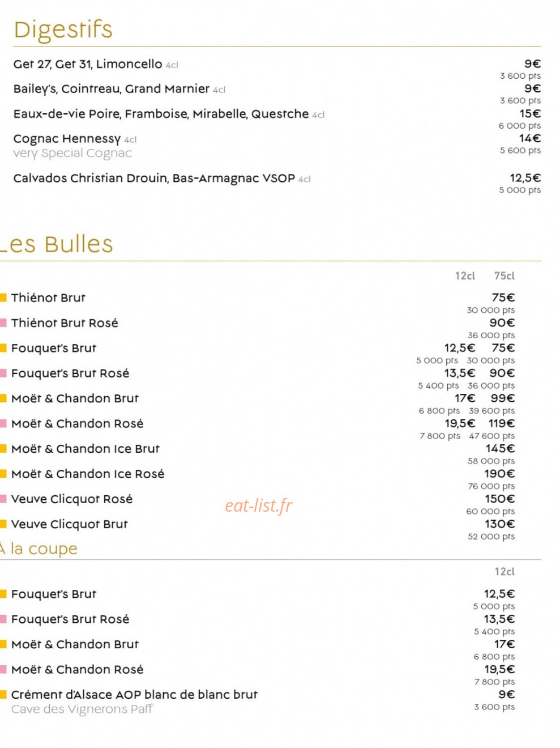Click the 12cl column header in Les Bulles
Viewport: 560px width, 748px height.
(x=465, y=276)
